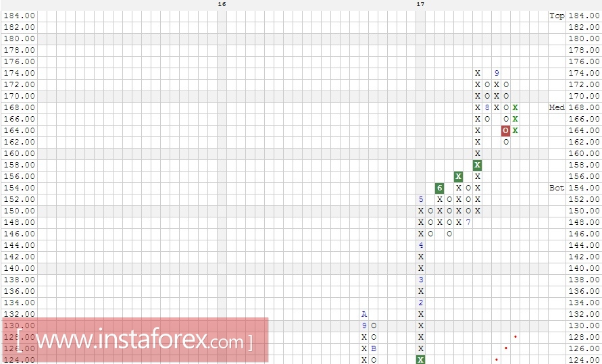Image resolution: width=602 pixels, height=364 pixels.
Task: Click the blue month marker 7
Action: tap(468, 222)
